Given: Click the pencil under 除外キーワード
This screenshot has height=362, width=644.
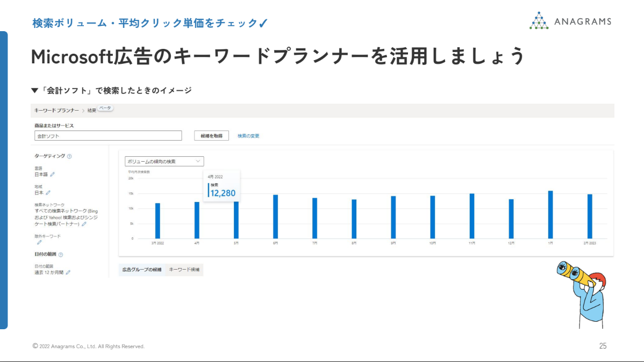Looking at the screenshot, I should point(39,243).
